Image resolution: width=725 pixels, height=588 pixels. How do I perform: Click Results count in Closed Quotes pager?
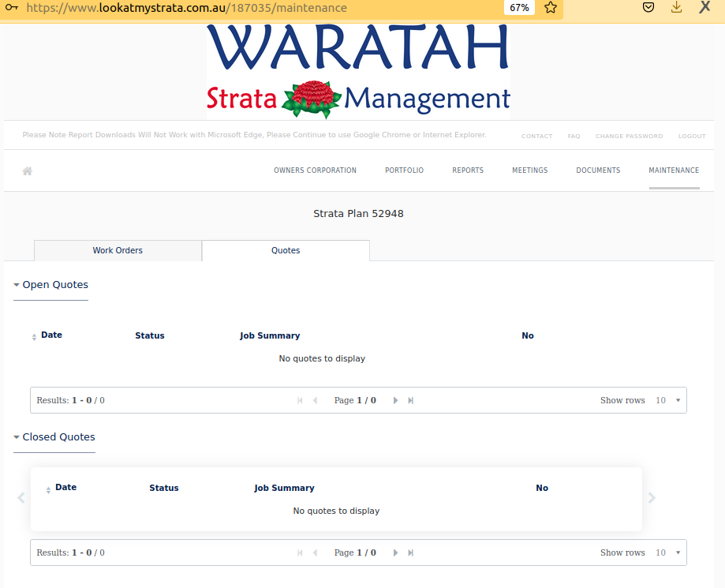[71, 552]
